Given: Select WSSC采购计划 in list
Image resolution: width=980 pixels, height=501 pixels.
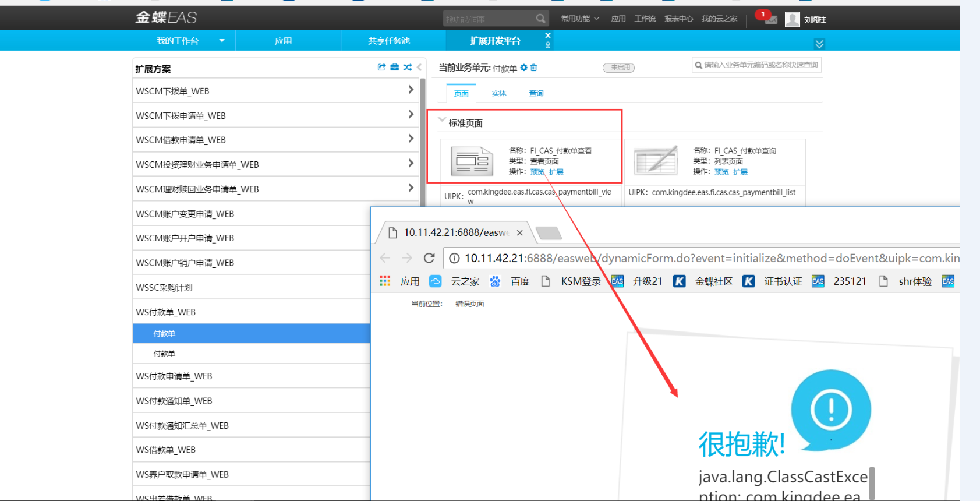Looking at the screenshot, I should [x=252, y=287].
